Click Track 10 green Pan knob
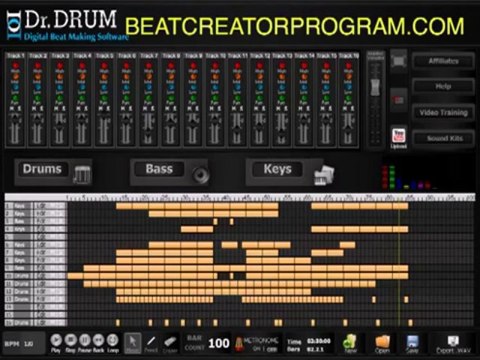The image size is (480, 360). coord(215,98)
